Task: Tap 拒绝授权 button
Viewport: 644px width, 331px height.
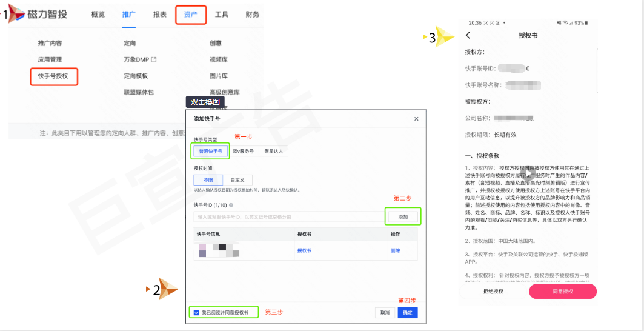Action: [493, 291]
